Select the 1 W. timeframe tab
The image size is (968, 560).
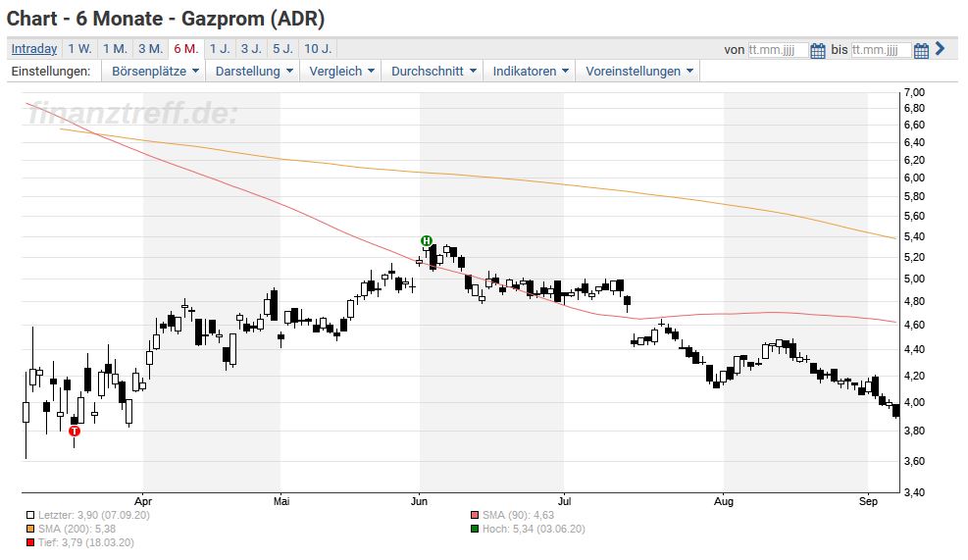[x=79, y=49]
